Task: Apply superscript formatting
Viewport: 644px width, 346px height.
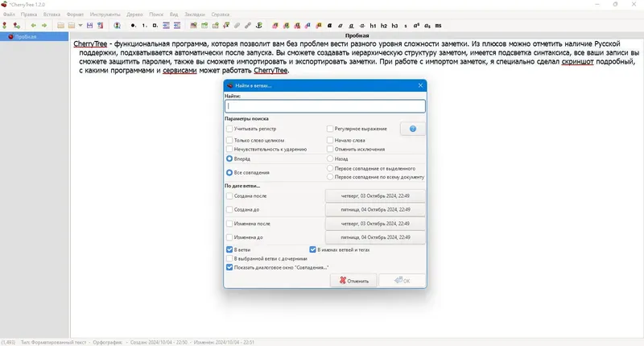Action: click(x=416, y=26)
